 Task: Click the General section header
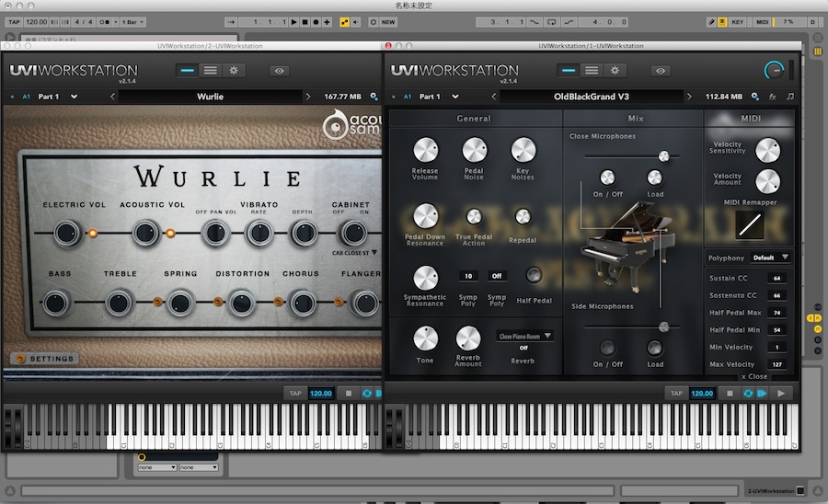tap(474, 119)
